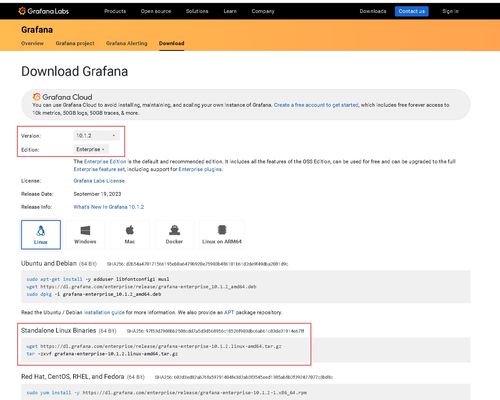
Task: Click the Grafana Cloud logo icon
Action: [x=36, y=97]
